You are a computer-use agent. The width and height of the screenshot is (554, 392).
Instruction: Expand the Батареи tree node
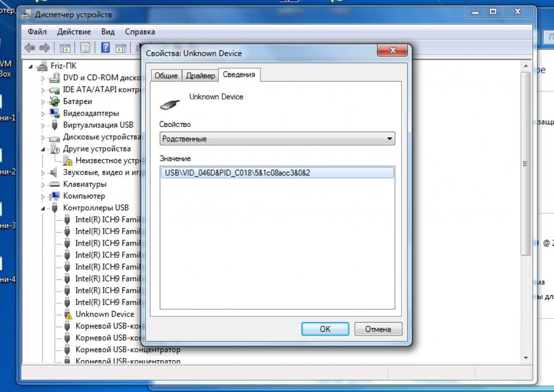pos(42,101)
